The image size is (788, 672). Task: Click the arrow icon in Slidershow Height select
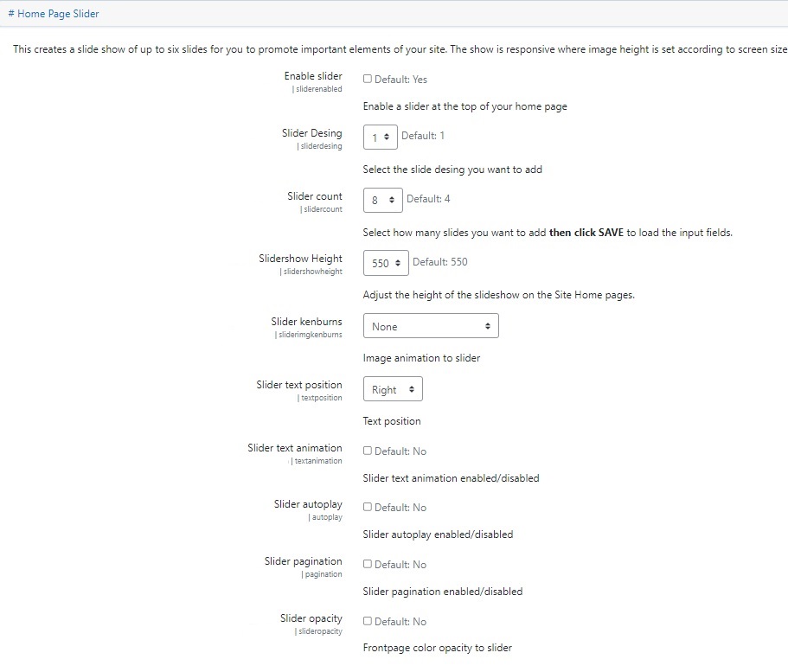pyautogui.click(x=398, y=263)
